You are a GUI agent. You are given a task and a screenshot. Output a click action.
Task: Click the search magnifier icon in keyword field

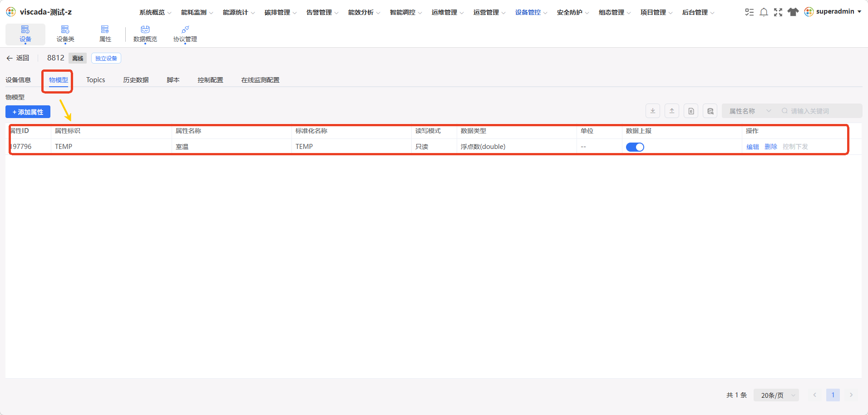click(x=784, y=111)
